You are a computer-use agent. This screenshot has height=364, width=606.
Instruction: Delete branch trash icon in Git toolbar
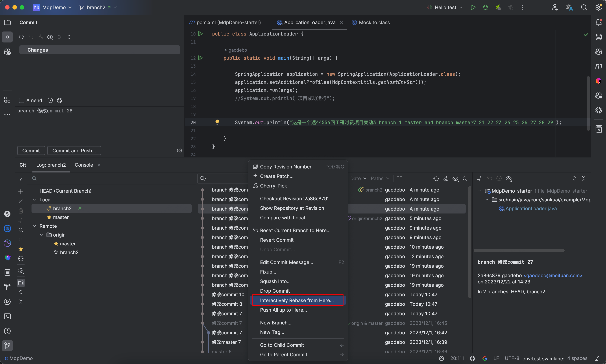click(x=21, y=211)
